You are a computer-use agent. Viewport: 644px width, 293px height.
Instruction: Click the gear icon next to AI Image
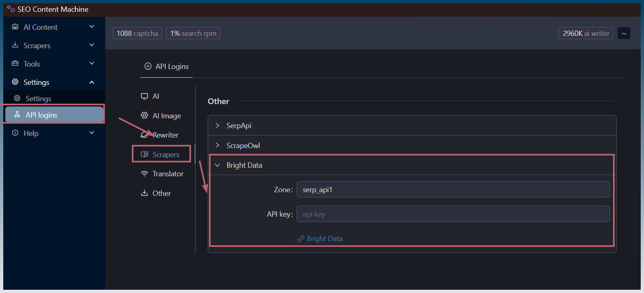point(144,115)
